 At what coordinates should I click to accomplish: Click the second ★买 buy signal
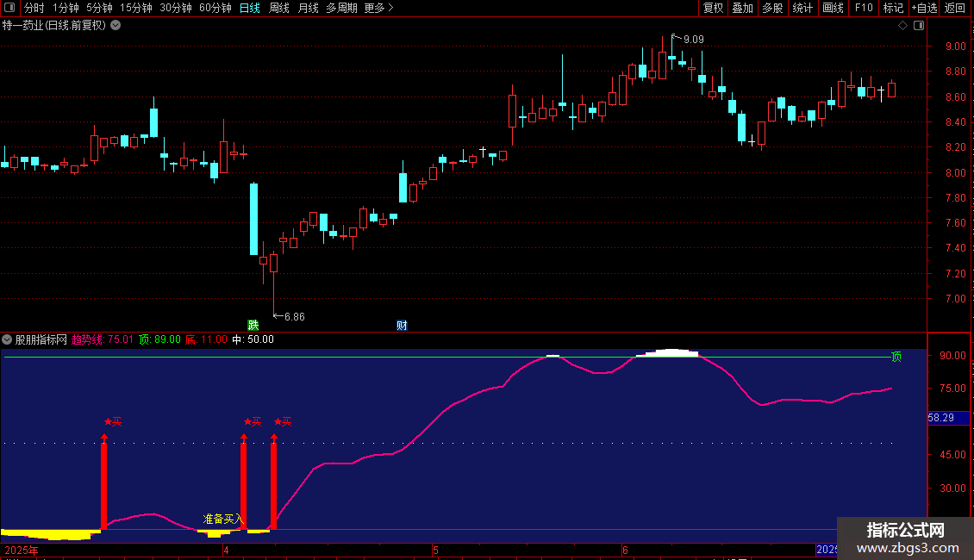pyautogui.click(x=253, y=421)
